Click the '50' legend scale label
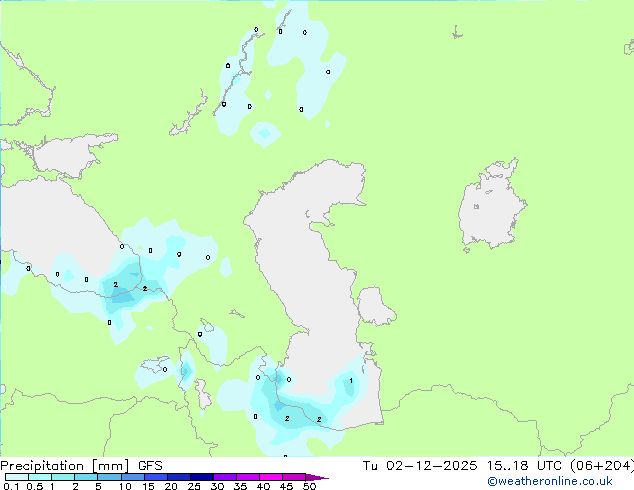The width and height of the screenshot is (634, 490). (x=309, y=486)
